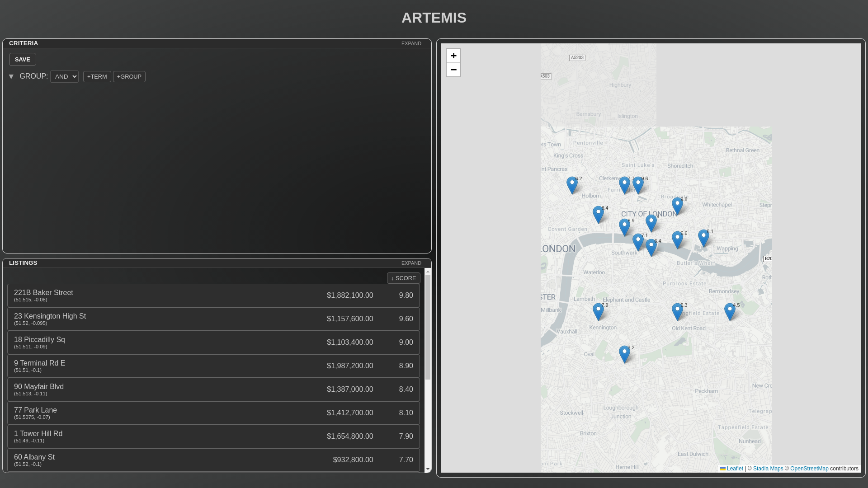Image resolution: width=868 pixels, height=488 pixels.
Task: Click the listings scrollbar thumb
Action: tap(428, 327)
